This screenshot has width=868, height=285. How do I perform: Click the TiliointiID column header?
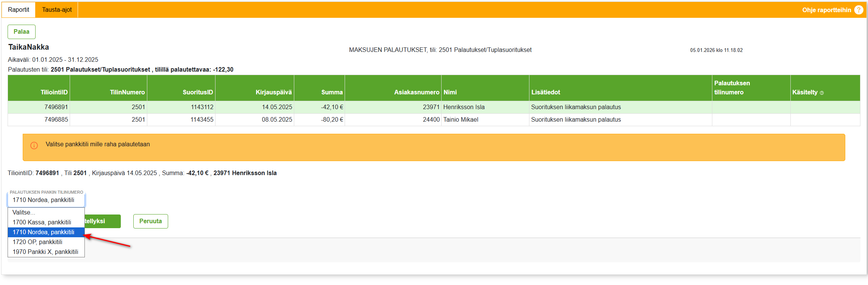54,92
